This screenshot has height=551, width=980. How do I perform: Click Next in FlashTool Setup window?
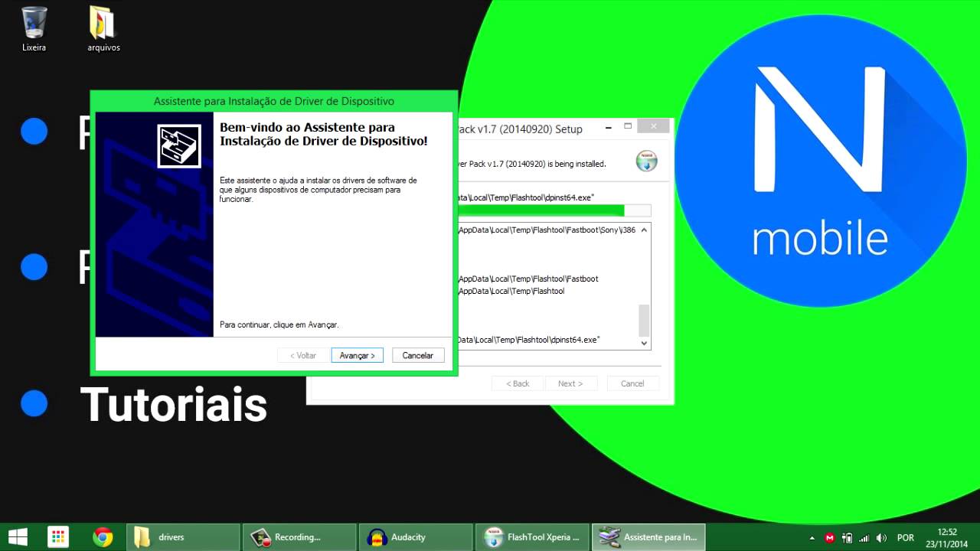point(570,383)
